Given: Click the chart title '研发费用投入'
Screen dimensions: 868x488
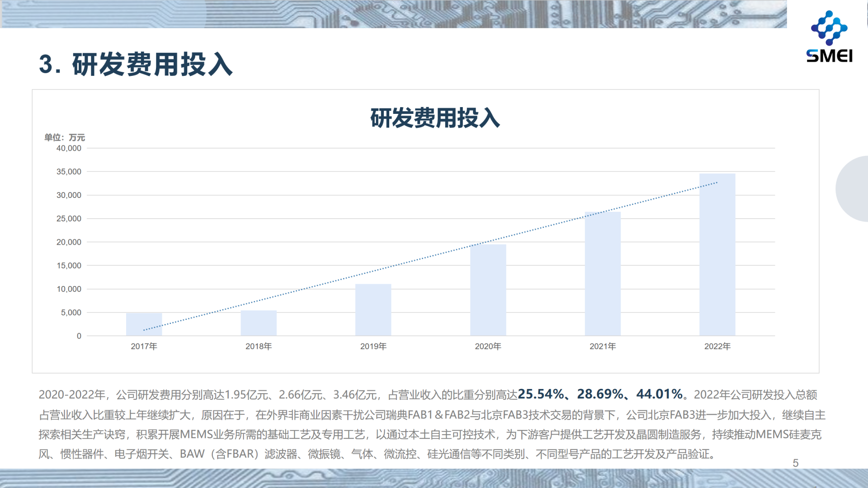Looking at the screenshot, I should 435,118.
